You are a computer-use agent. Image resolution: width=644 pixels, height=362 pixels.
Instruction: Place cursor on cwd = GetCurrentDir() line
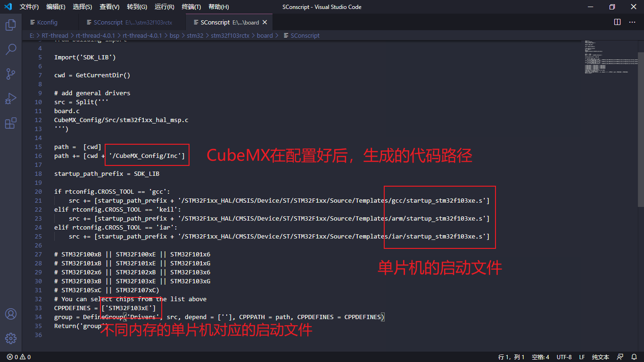click(x=92, y=75)
